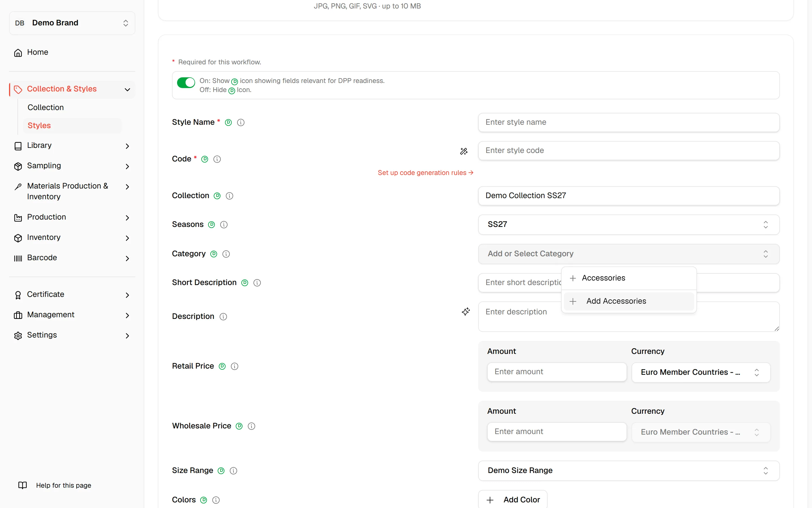Open the Retail Price currency dropdown
The width and height of the screenshot is (812, 508).
(701, 372)
